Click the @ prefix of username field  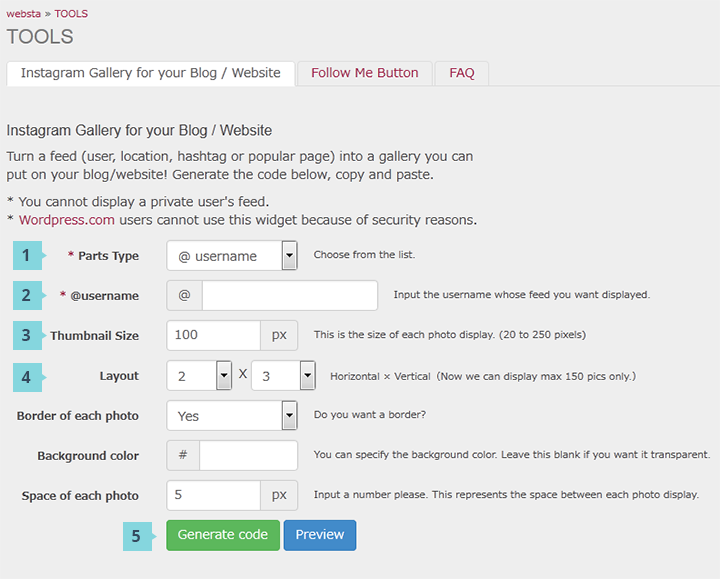184,295
